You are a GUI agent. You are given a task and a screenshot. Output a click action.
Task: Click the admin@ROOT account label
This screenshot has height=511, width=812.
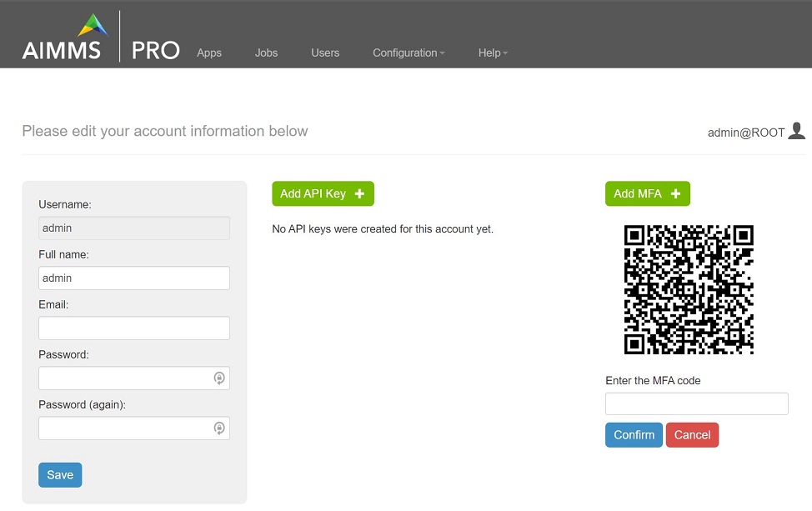pos(746,133)
